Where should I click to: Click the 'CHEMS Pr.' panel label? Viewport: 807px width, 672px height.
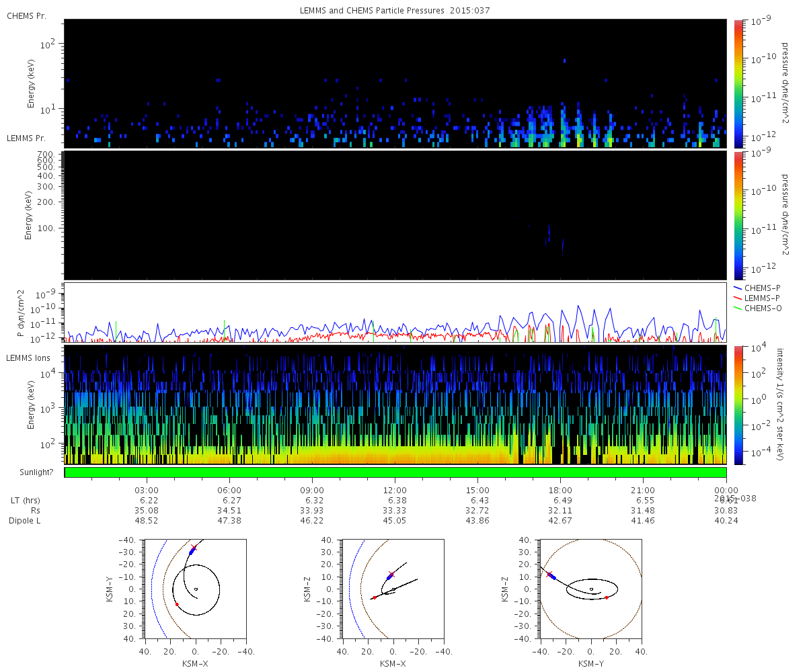tap(26, 16)
